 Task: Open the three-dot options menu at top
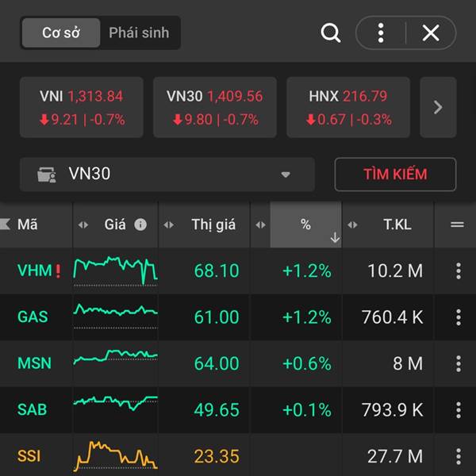click(381, 33)
